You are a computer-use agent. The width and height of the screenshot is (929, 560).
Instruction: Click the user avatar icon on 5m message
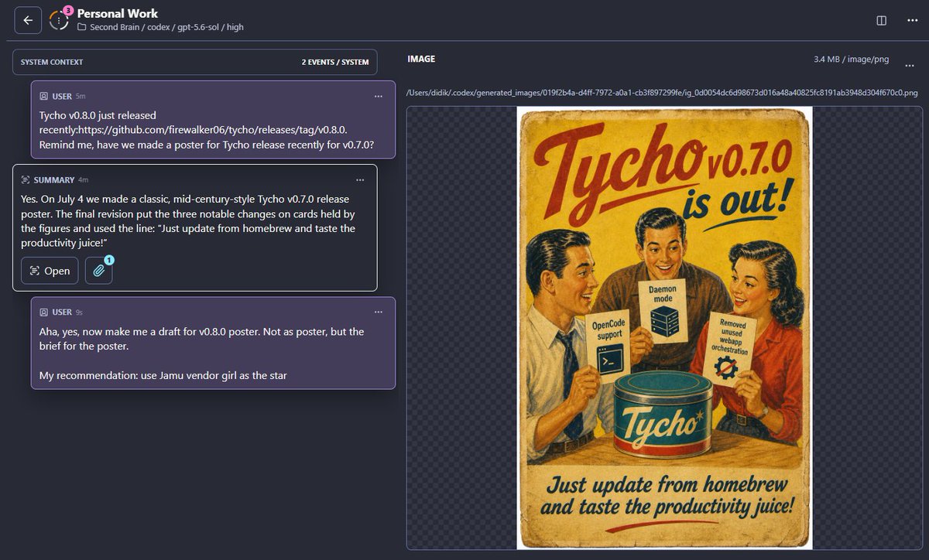(x=44, y=96)
